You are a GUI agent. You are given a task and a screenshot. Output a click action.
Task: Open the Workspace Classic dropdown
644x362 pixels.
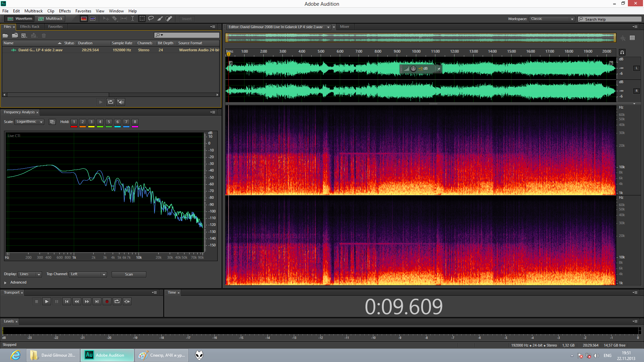tap(552, 19)
